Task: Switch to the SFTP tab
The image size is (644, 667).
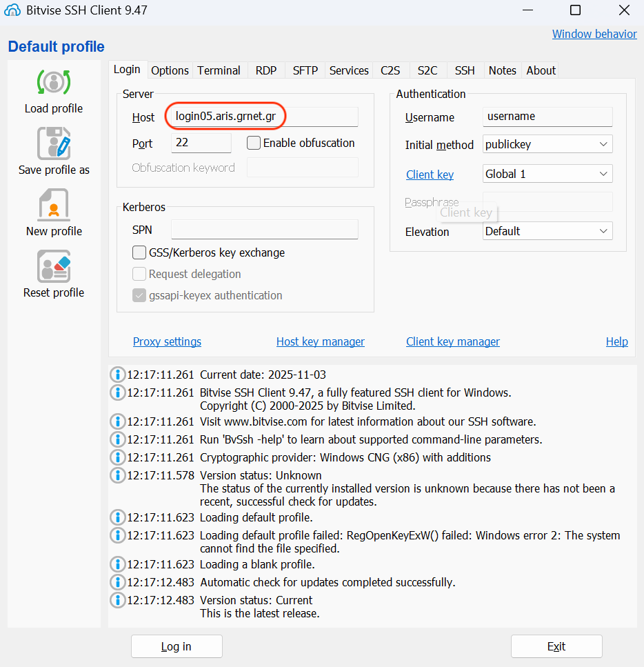Action: pos(305,70)
